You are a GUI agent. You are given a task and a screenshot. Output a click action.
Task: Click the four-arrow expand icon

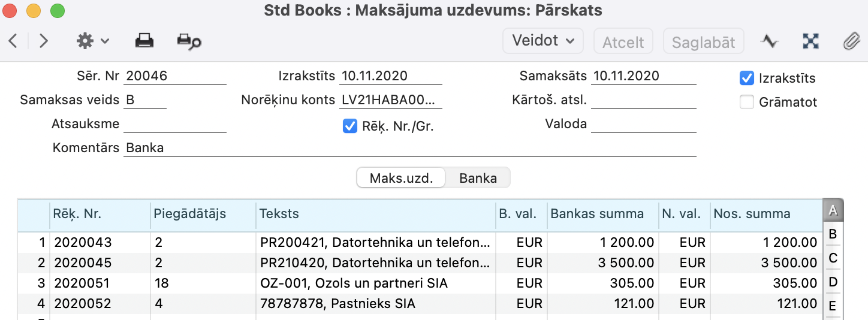[810, 41]
